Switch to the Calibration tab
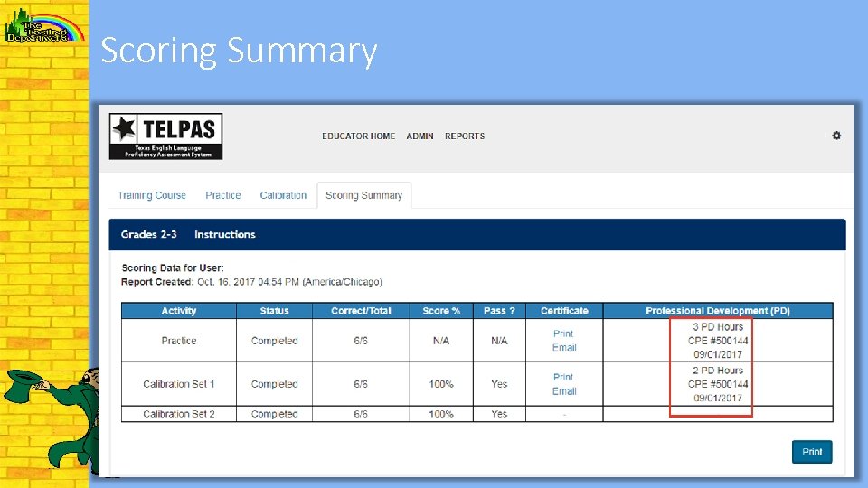Image resolution: width=868 pixels, height=488 pixels. tap(283, 195)
